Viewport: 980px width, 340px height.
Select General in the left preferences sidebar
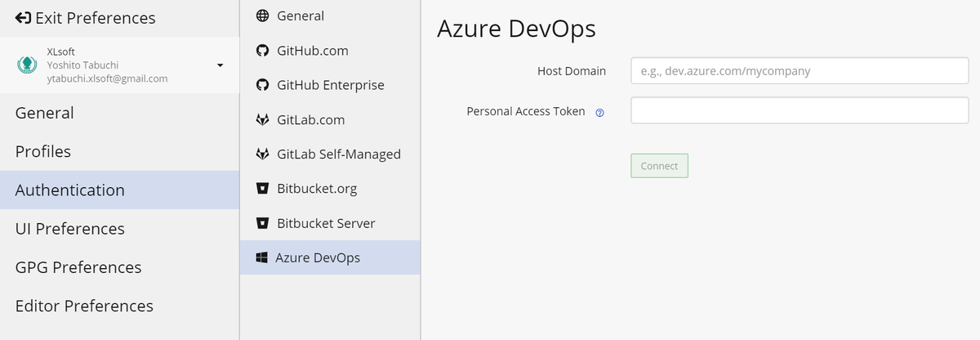tap(45, 114)
